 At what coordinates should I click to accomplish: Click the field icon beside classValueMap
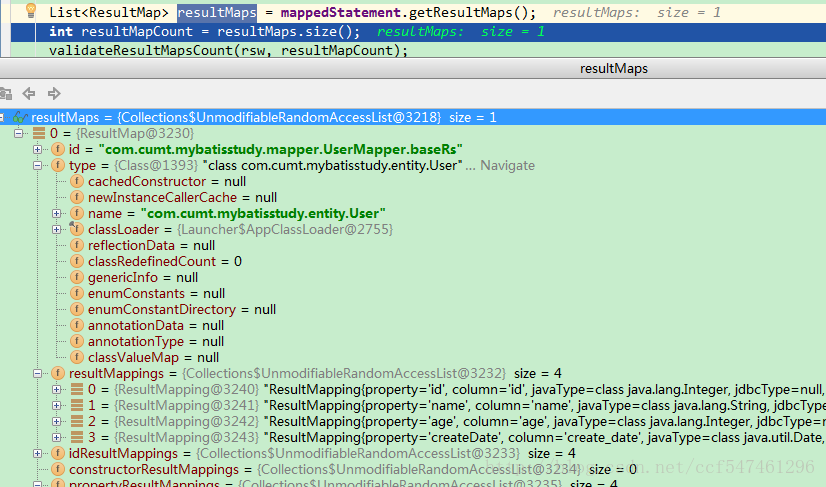[77, 357]
